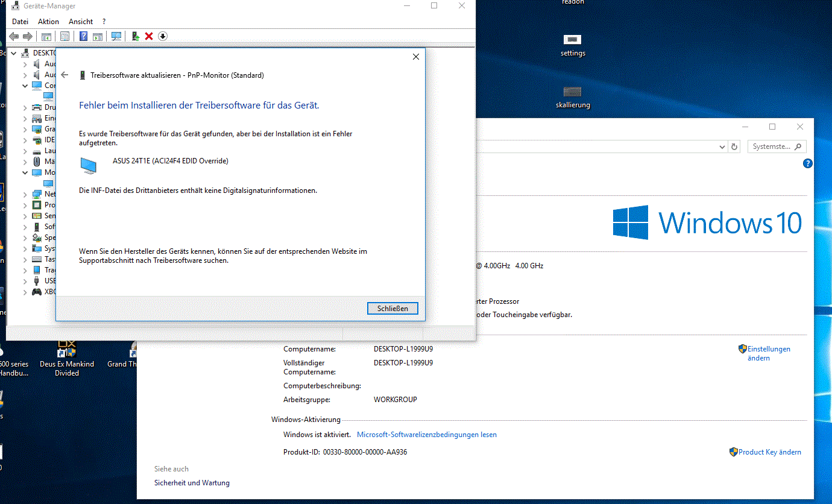Viewport: 832px width, 504px height.
Task: Expand the printer (Dru) tree category
Action: pos(25,107)
